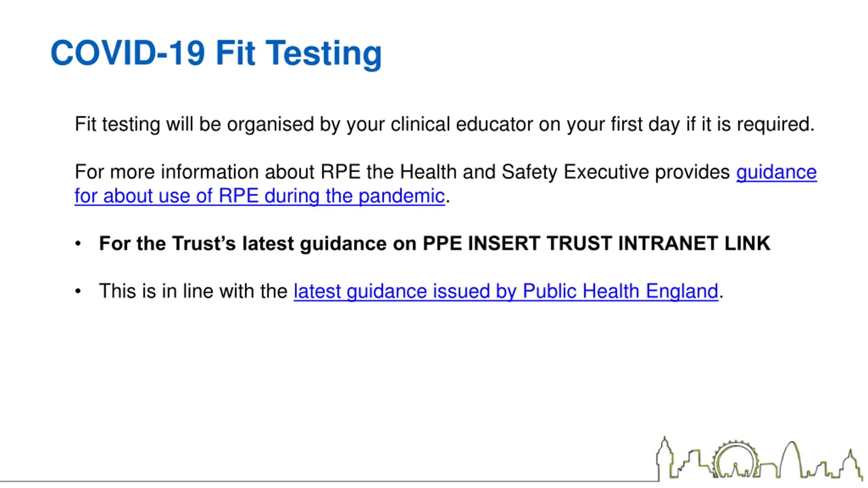This screenshot has width=868, height=488.
Task: Click the tall dome at skyline's left end
Action: click(664, 457)
